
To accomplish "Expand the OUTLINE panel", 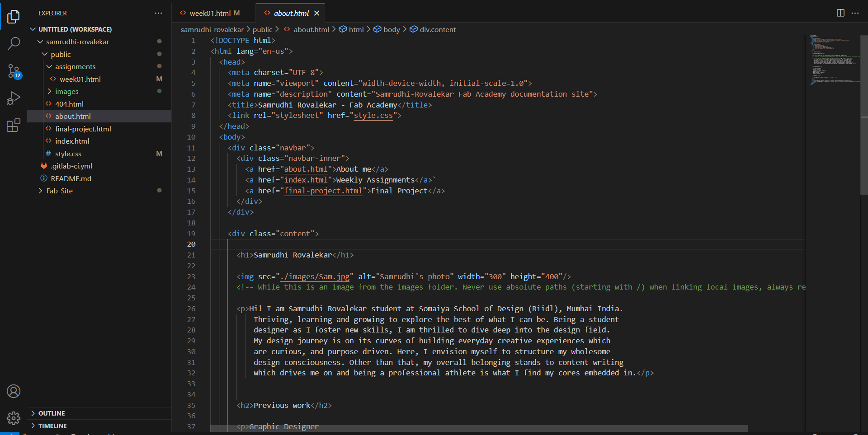I will 33,413.
